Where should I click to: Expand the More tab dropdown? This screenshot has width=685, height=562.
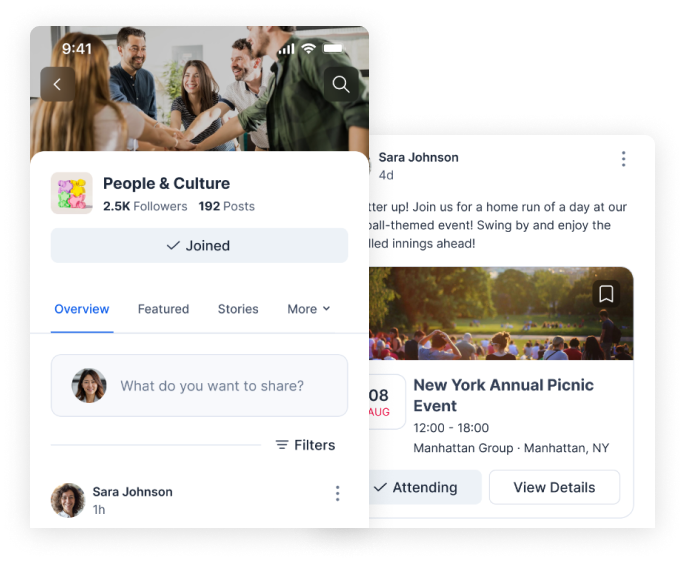308,309
